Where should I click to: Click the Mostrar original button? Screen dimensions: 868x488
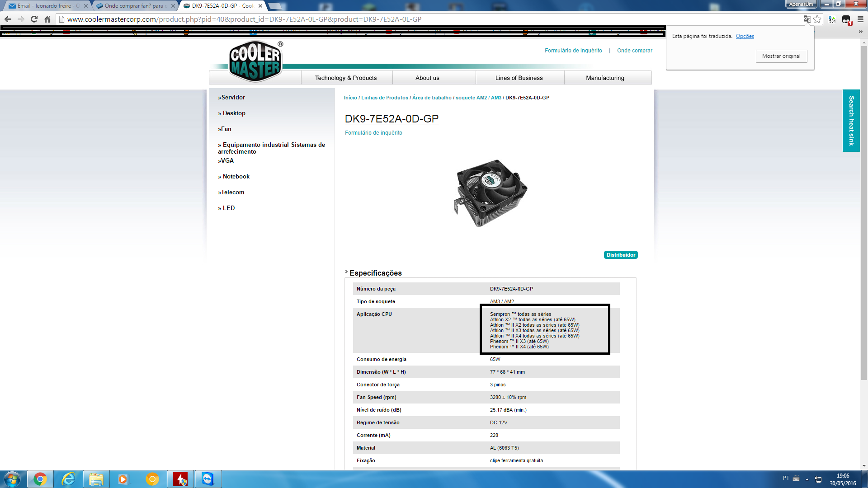coord(781,56)
